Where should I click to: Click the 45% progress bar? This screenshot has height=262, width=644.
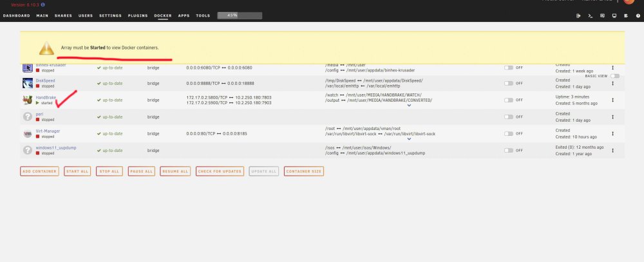pyautogui.click(x=240, y=15)
